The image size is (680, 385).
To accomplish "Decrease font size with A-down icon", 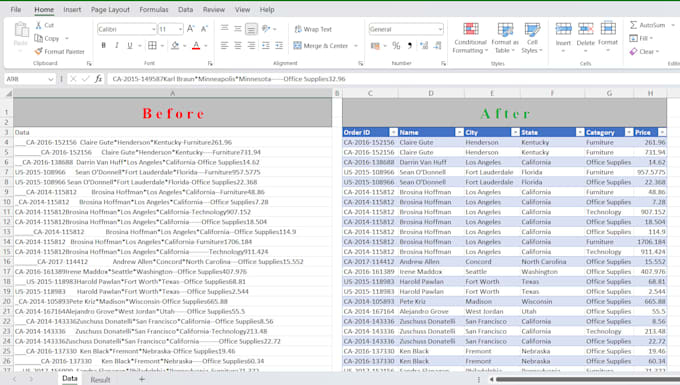I will pos(204,29).
